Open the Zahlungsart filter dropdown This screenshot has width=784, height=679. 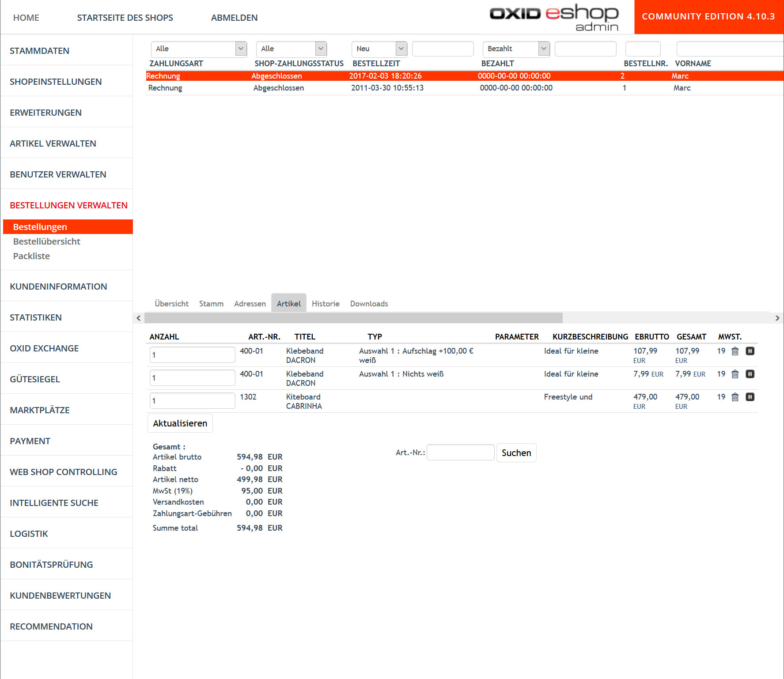[x=199, y=49]
